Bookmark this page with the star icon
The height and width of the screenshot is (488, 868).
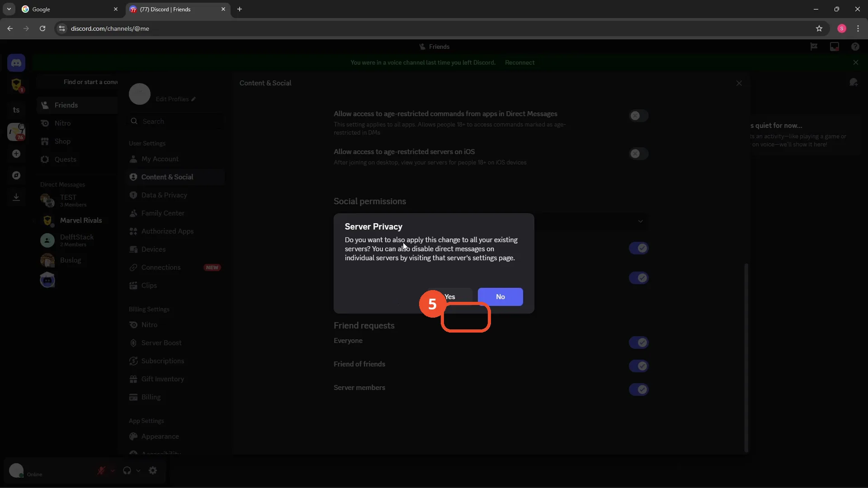tap(819, 28)
